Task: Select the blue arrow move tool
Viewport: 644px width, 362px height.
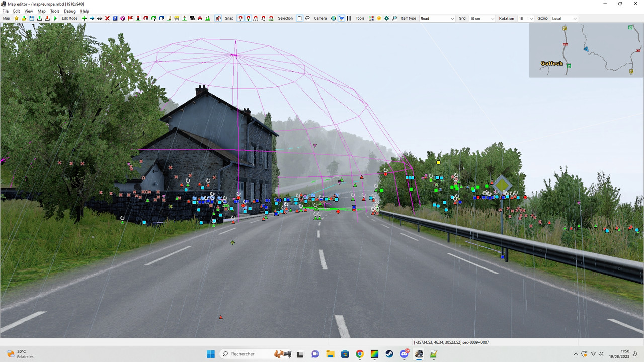Action: point(92,18)
